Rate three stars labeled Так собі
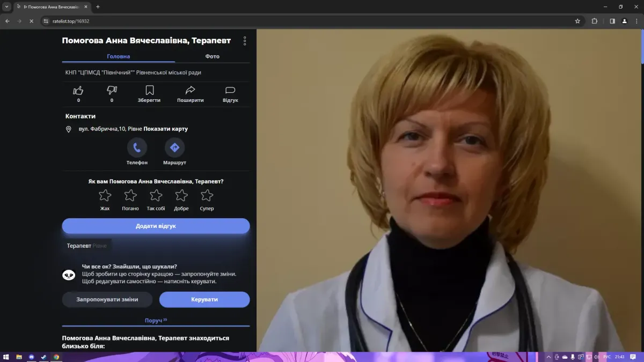Screen dimensions: 644x362 point(156,195)
